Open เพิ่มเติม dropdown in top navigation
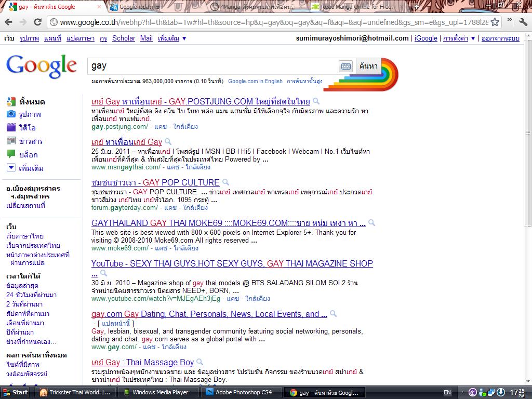The image size is (532, 399). tap(172, 38)
